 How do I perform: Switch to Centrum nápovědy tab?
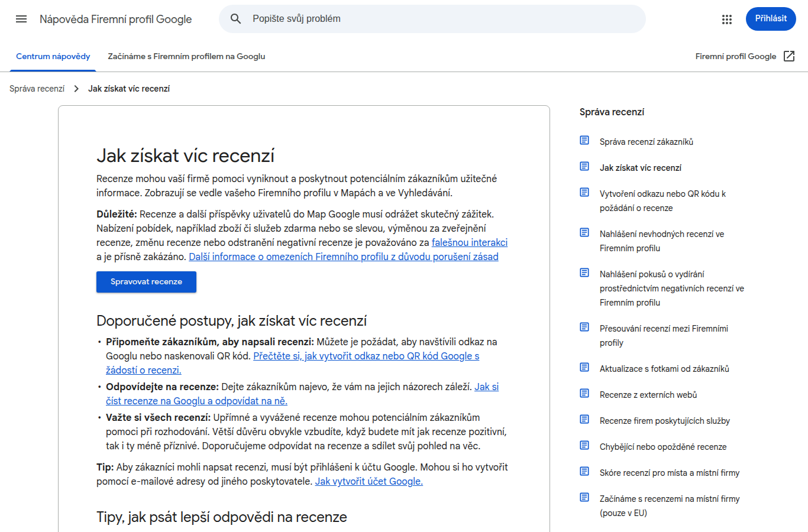coord(53,57)
